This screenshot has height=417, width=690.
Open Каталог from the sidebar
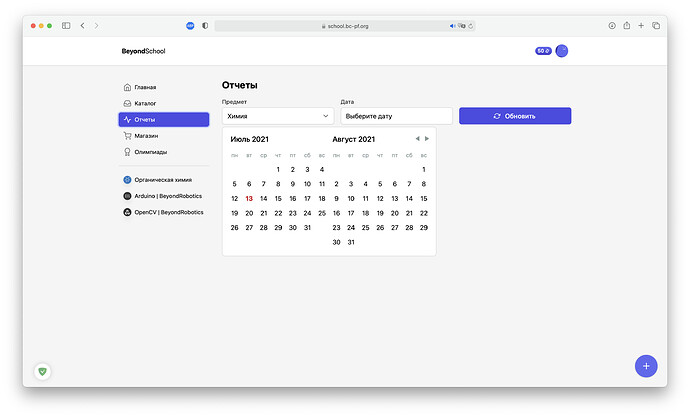pos(145,103)
